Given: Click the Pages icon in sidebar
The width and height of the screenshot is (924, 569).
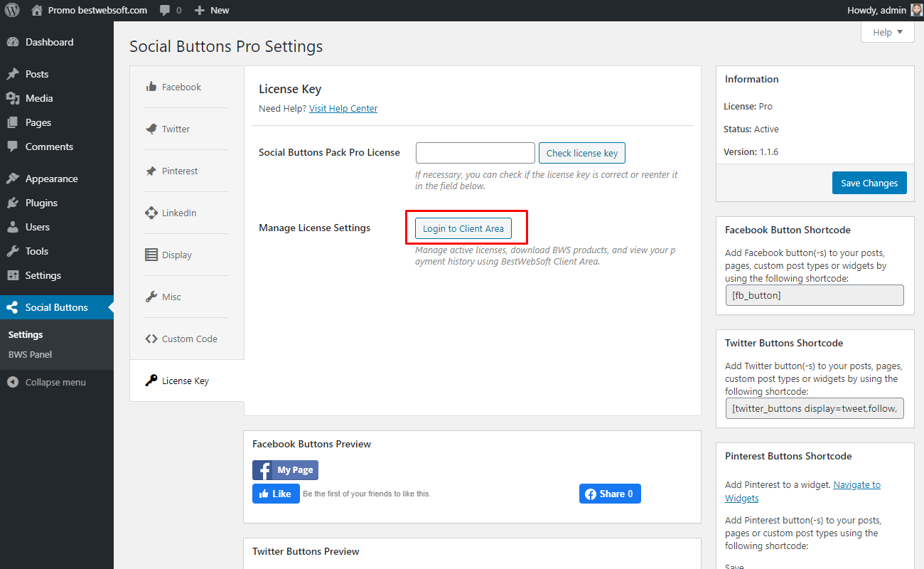Looking at the screenshot, I should [13, 122].
